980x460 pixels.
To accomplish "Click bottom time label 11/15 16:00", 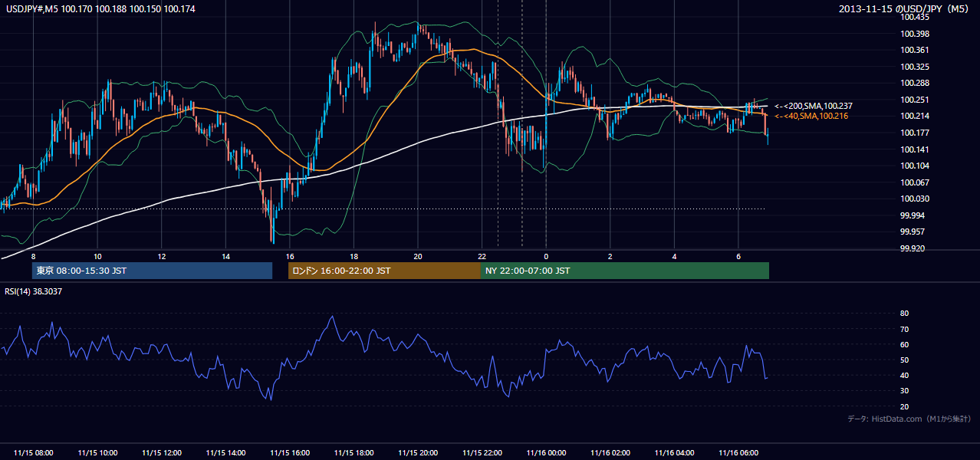I will pyautogui.click(x=290, y=453).
